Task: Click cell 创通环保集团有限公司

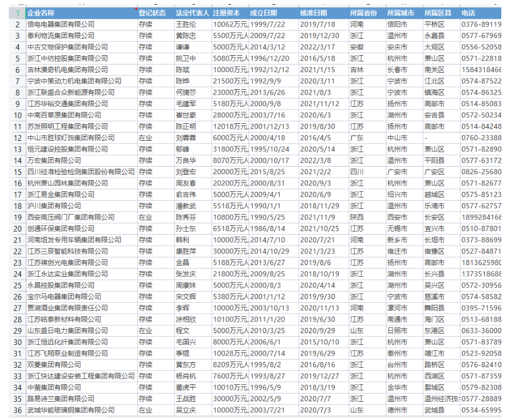Action: (81, 229)
